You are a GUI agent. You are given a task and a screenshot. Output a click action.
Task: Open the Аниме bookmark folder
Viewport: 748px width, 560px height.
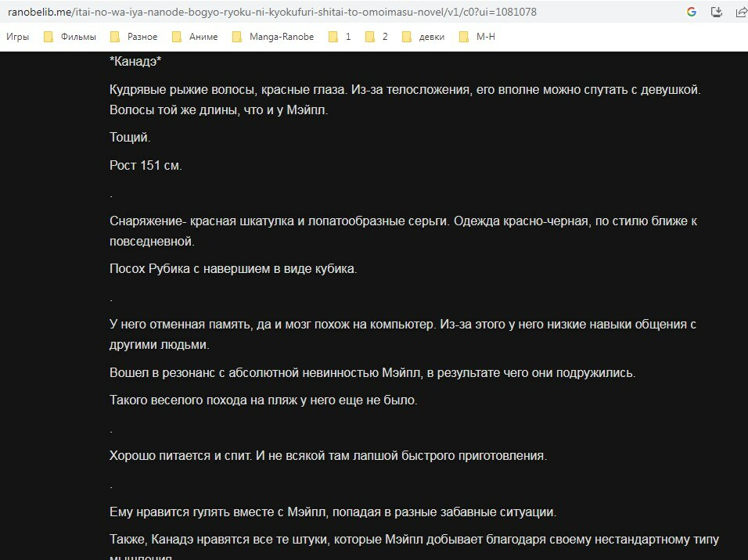click(x=195, y=37)
